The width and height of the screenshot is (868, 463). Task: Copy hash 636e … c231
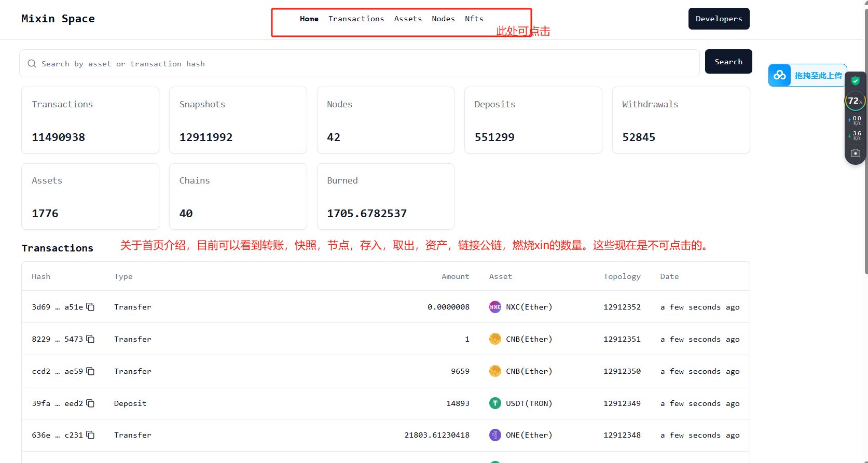90,435
